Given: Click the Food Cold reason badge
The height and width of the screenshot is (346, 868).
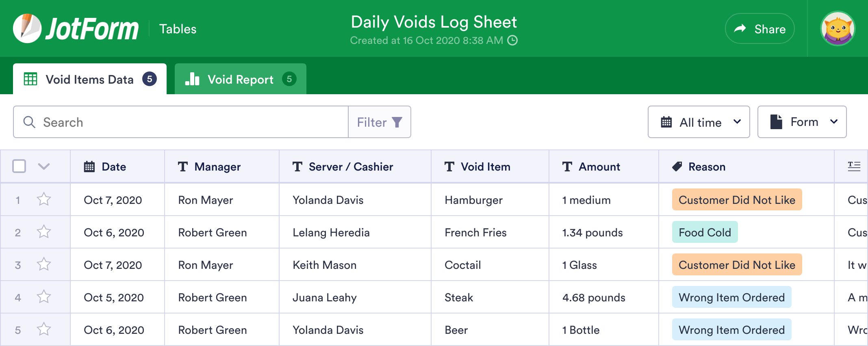Looking at the screenshot, I should [705, 232].
